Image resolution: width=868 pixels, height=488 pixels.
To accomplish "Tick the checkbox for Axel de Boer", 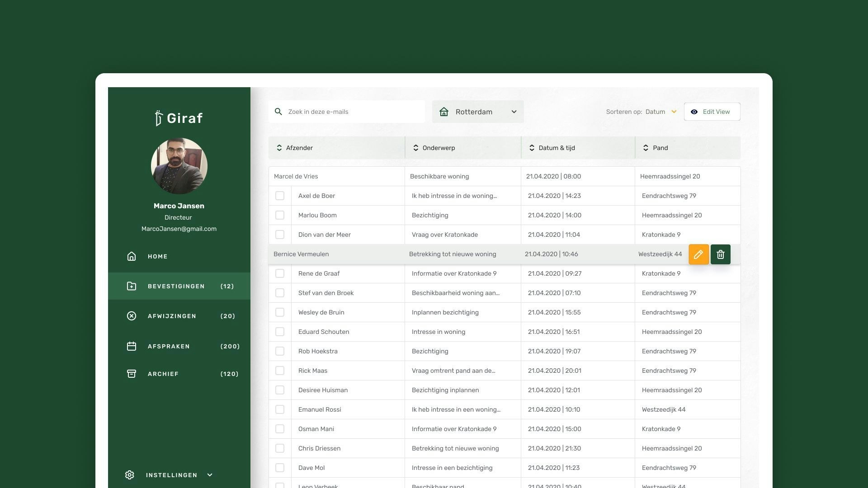I will [x=280, y=196].
